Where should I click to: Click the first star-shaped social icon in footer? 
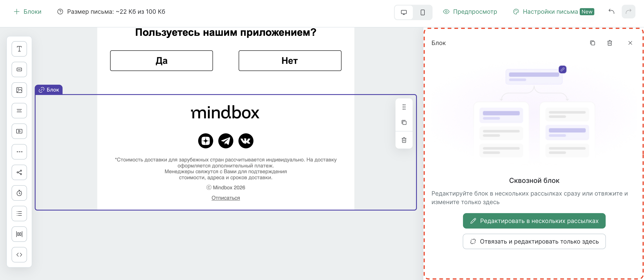tap(205, 141)
